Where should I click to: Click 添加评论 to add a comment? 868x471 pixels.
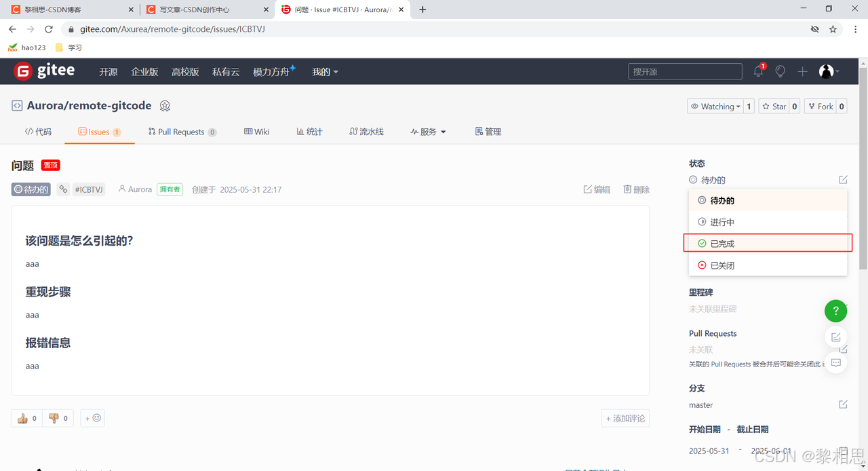click(625, 418)
